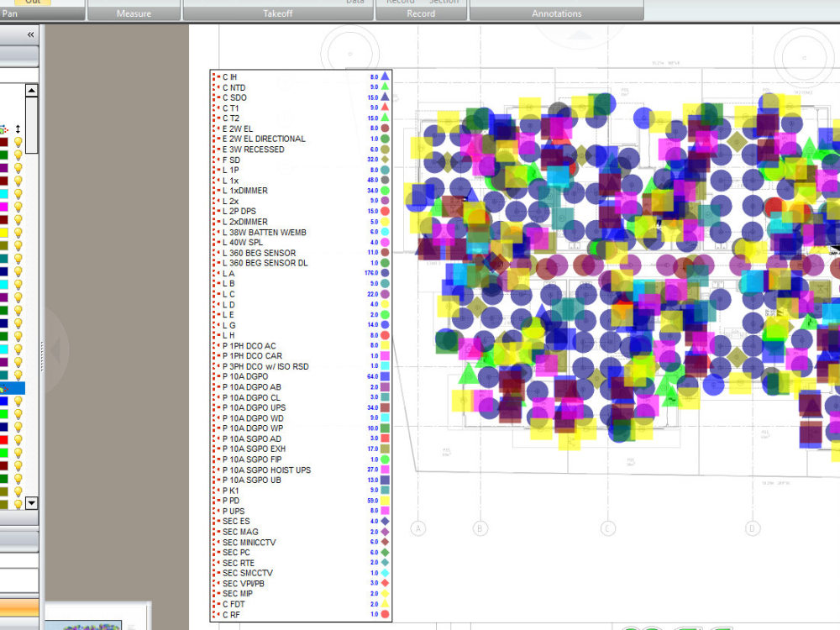The width and height of the screenshot is (840, 630).
Task: Open the Annotations ribbon group
Action: (557, 13)
